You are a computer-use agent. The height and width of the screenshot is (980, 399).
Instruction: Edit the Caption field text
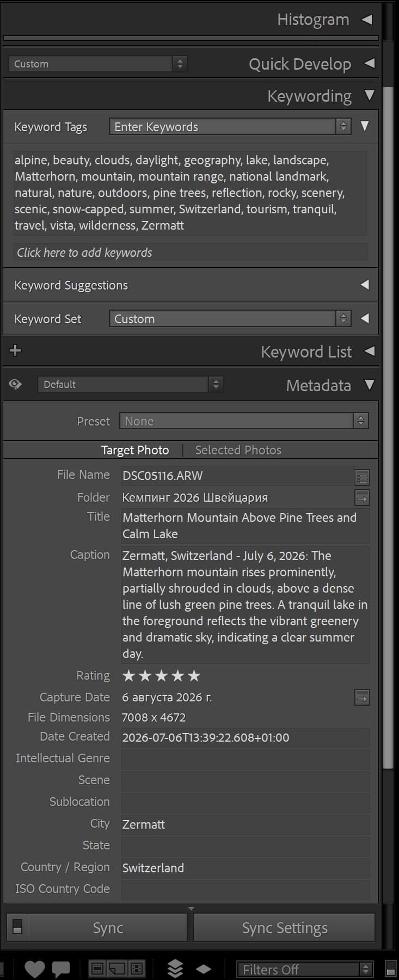point(245,605)
